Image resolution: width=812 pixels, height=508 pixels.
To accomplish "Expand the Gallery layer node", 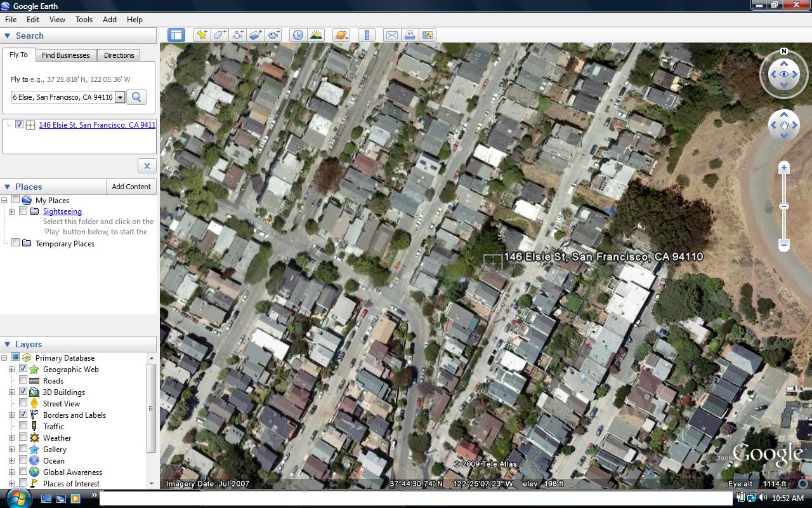I will click(x=11, y=449).
